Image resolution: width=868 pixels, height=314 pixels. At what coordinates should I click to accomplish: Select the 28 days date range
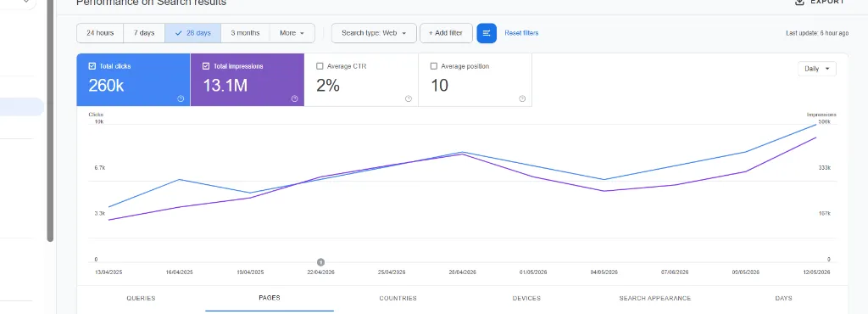coord(192,33)
